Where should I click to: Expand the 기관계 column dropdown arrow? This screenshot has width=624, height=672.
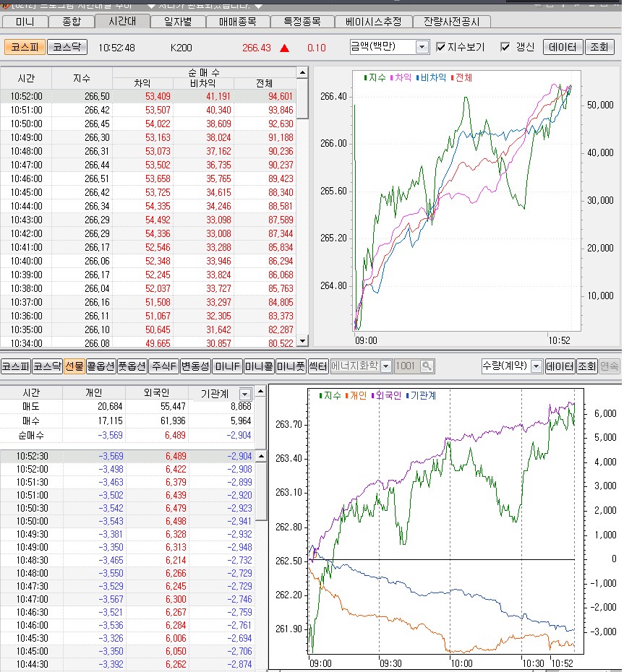pos(244,394)
